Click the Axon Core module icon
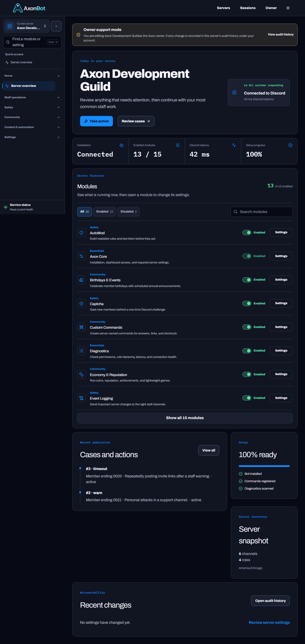 click(81, 256)
